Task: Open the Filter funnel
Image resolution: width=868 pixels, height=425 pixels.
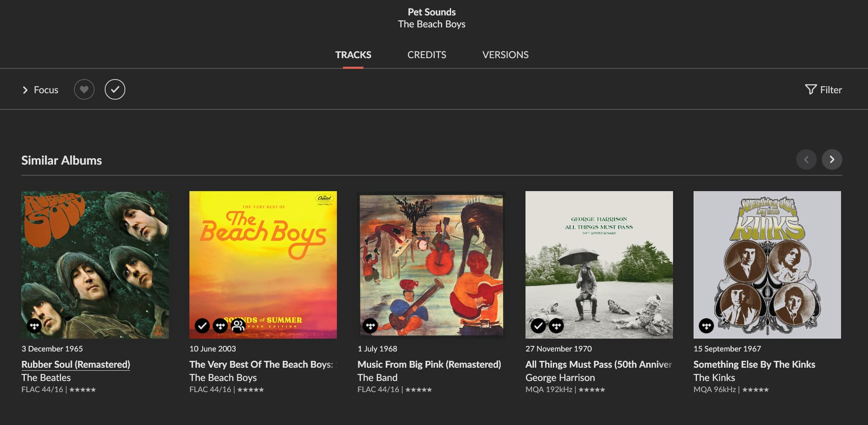Action: [823, 90]
